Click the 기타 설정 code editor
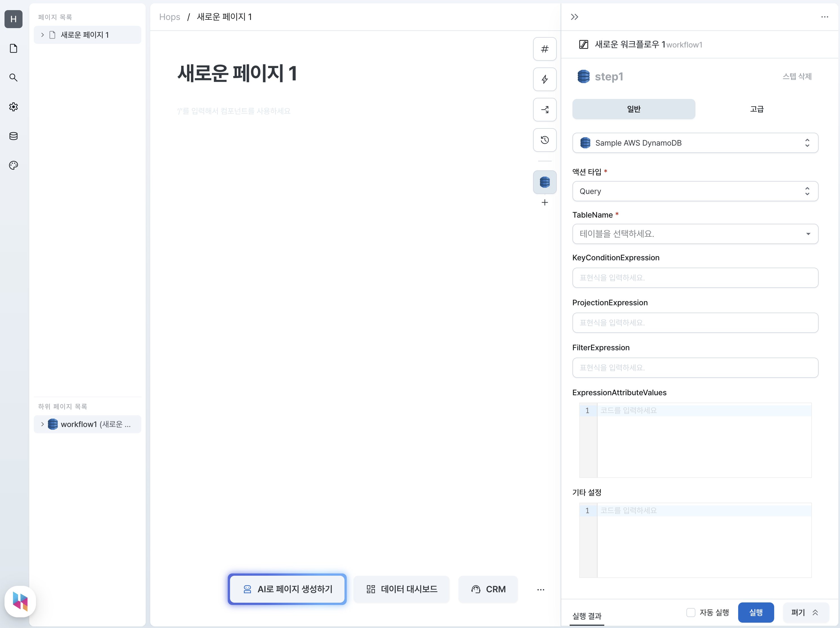Image resolution: width=840 pixels, height=628 pixels. [x=695, y=540]
